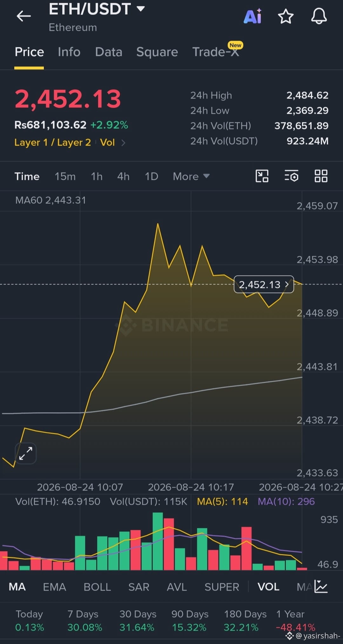This screenshot has width=343, height=644.
Task: Open price alert bell icon
Action: pos(319,16)
